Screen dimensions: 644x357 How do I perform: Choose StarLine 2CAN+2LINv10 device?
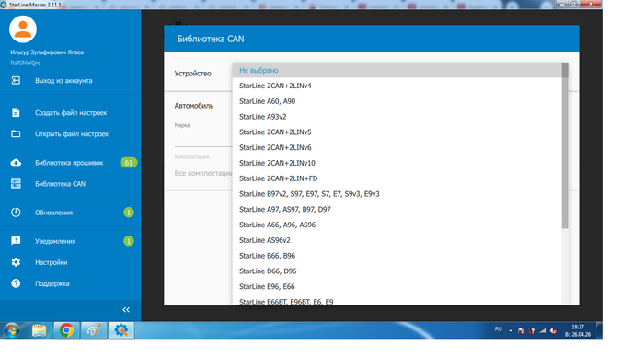397,163
